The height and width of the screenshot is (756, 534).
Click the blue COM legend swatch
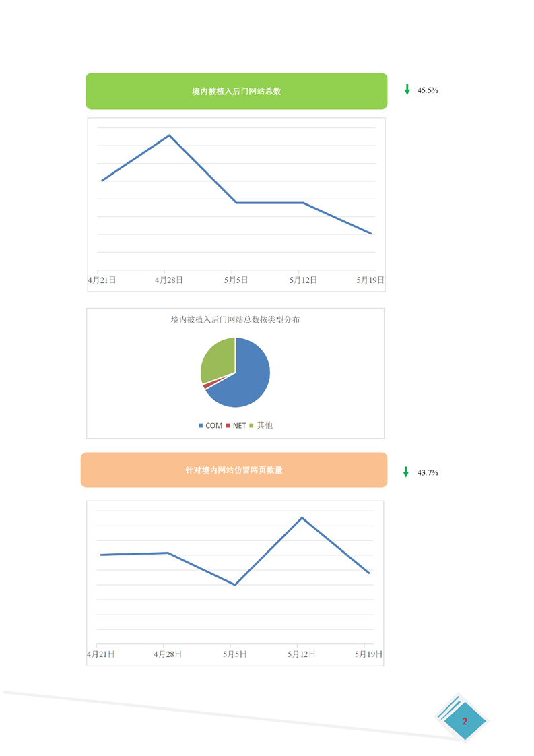pyautogui.click(x=201, y=426)
